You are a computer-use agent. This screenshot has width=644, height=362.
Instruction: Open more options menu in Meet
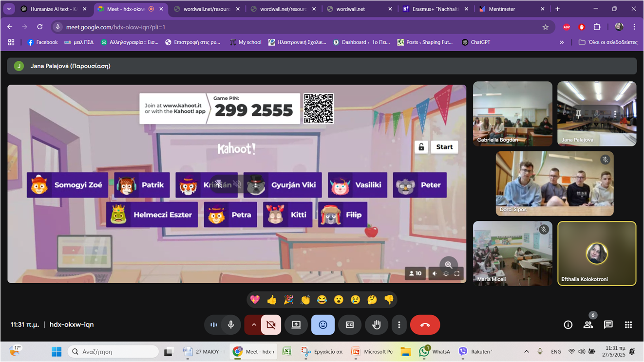pos(399,325)
